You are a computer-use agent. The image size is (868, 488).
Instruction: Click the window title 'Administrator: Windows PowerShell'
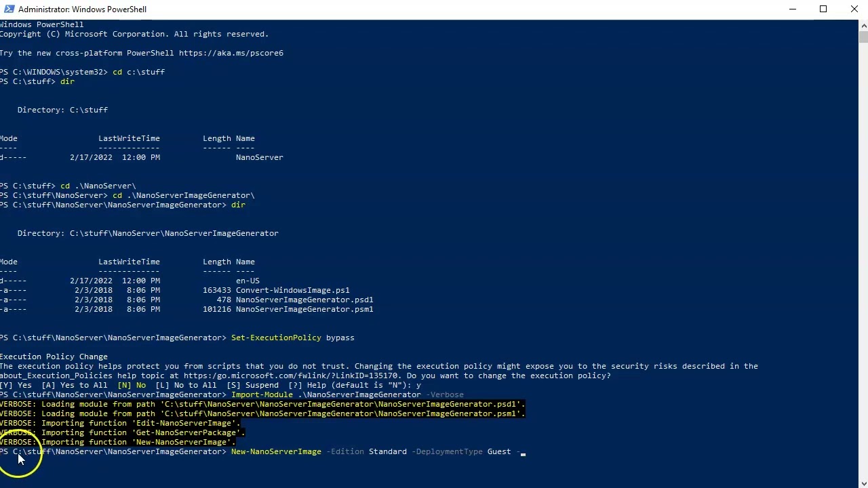coord(82,9)
